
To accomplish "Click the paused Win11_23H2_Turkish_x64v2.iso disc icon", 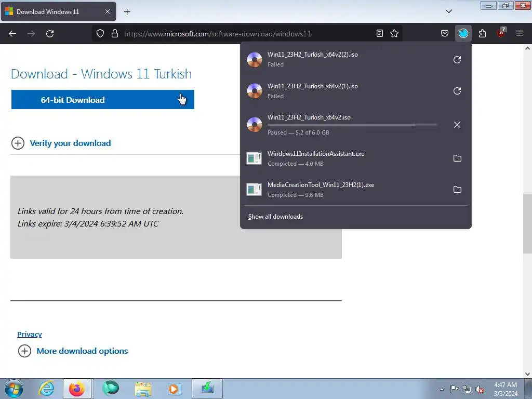I will [x=255, y=125].
